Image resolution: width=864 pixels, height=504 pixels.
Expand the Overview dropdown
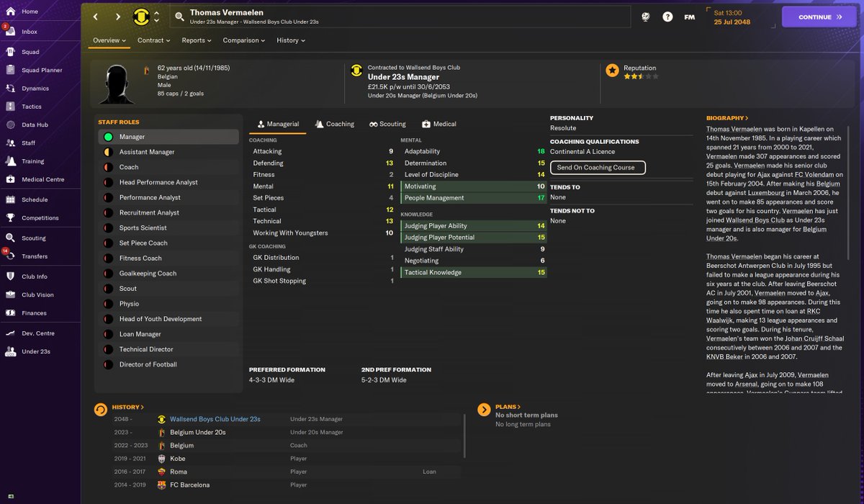(109, 40)
